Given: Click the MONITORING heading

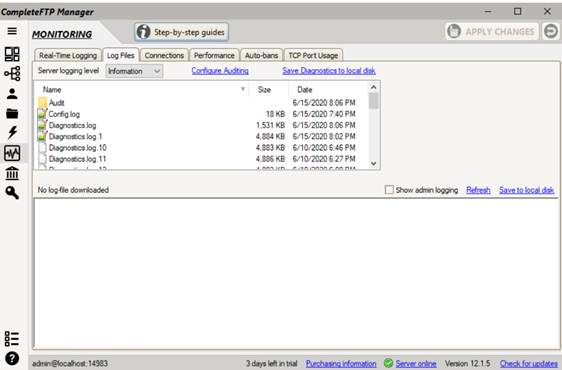Looking at the screenshot, I should [x=62, y=34].
